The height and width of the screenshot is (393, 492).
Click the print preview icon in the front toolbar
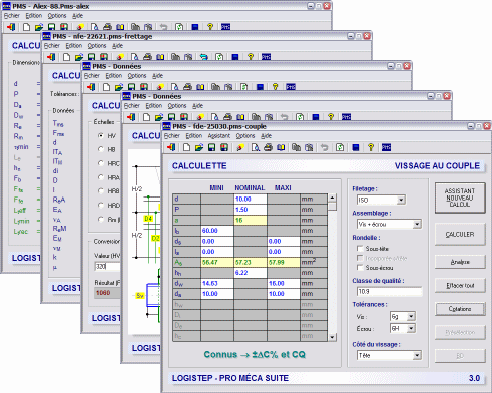[x=256, y=147]
